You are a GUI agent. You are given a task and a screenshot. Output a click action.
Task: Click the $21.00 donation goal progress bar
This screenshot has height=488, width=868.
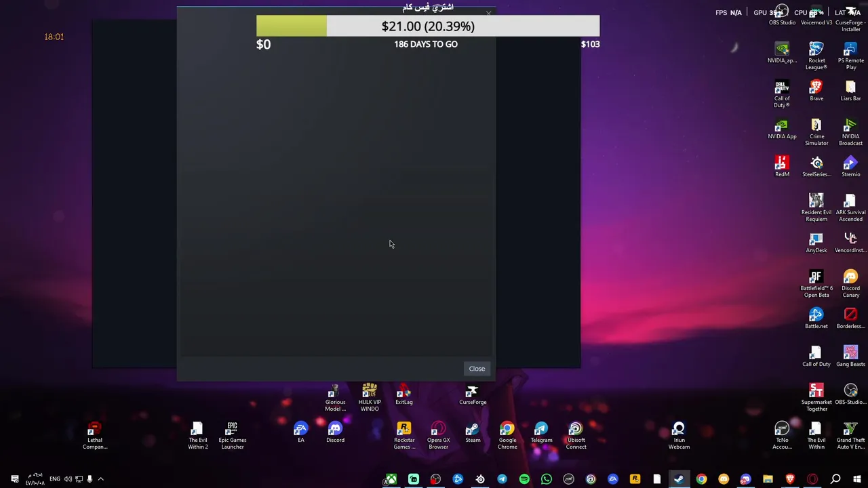tap(428, 26)
